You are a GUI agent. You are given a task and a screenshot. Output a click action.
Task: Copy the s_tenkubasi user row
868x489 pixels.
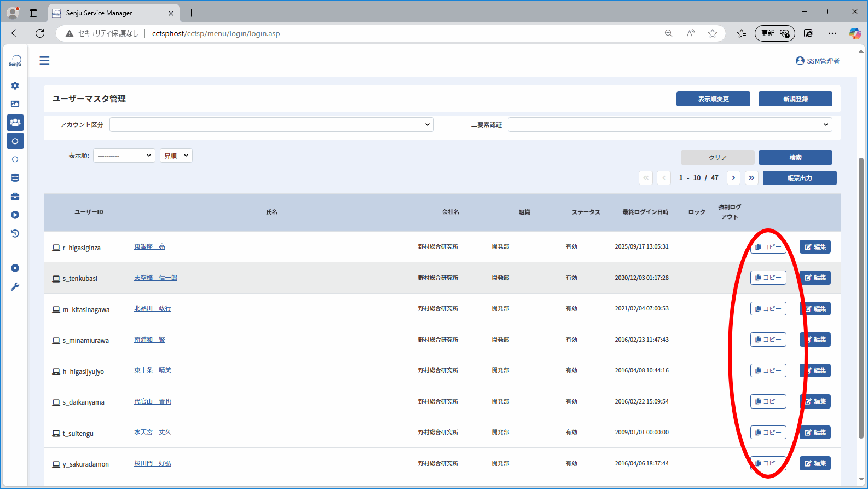(x=768, y=278)
